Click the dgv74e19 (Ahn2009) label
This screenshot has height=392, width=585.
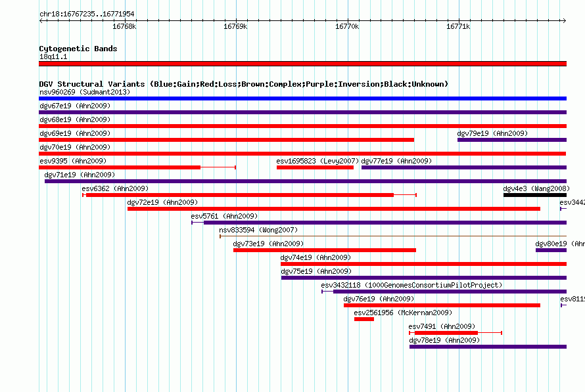[316, 257]
